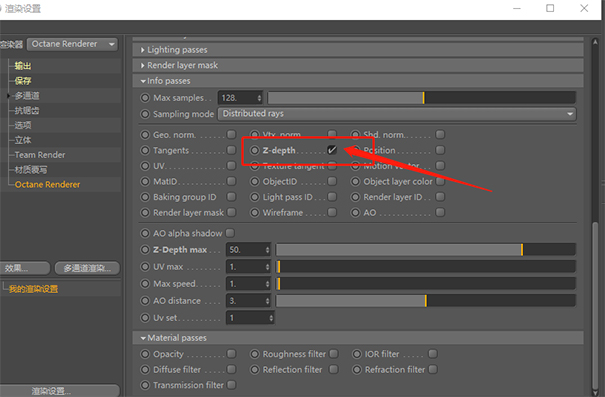Enable the ObjectID checkbox
605x397 pixels.
(x=332, y=181)
